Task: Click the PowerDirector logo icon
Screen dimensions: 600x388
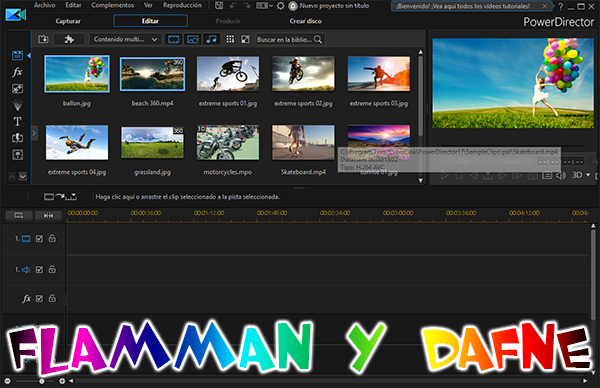Action: (x=16, y=15)
